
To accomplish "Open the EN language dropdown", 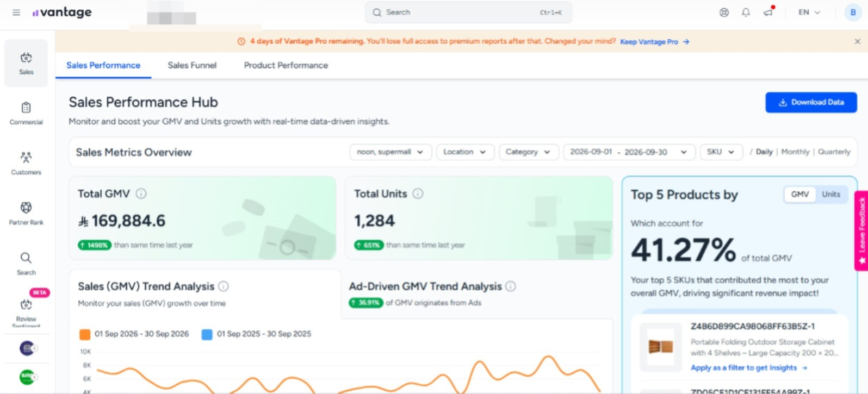I will click(x=809, y=12).
